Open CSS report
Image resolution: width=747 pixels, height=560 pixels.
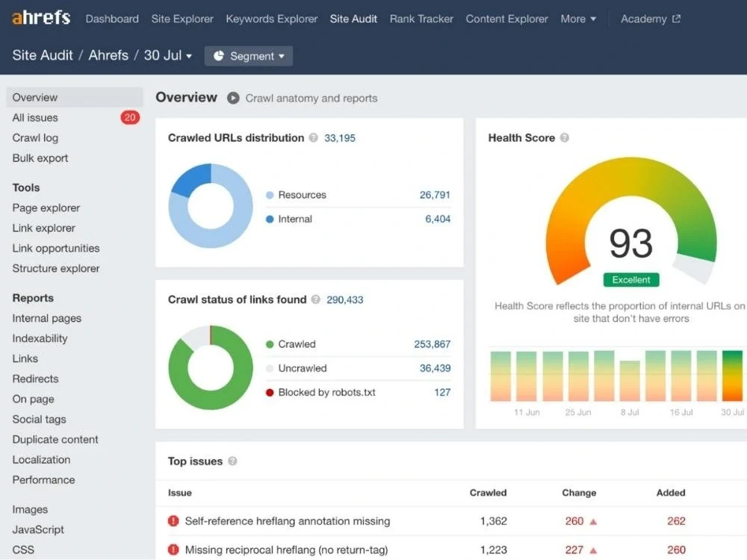pyautogui.click(x=23, y=550)
